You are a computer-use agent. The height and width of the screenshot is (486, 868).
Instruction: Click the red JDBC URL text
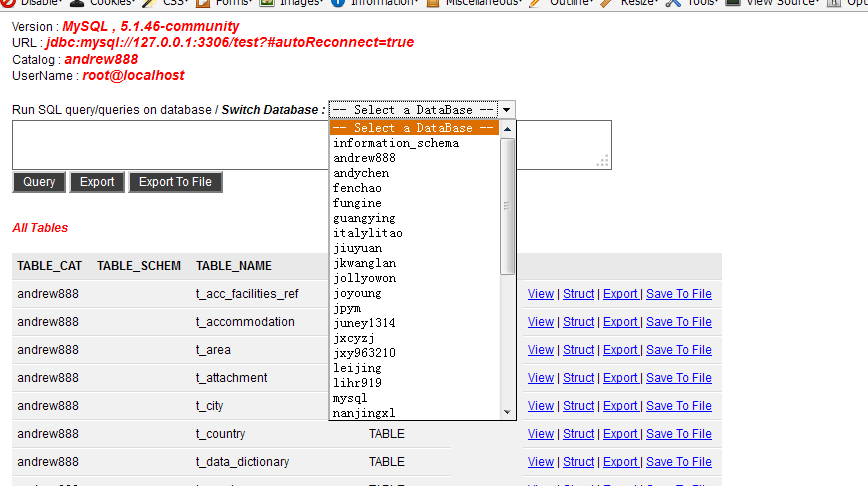(230, 43)
